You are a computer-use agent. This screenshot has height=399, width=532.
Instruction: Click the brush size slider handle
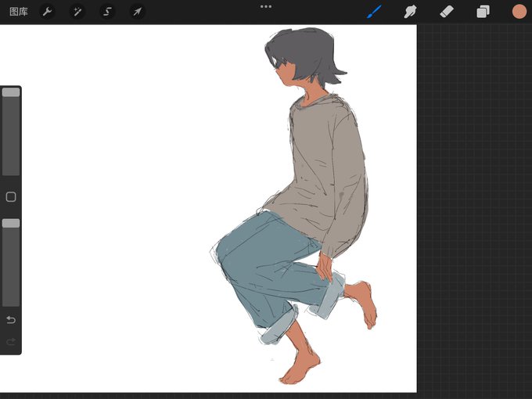click(11, 92)
